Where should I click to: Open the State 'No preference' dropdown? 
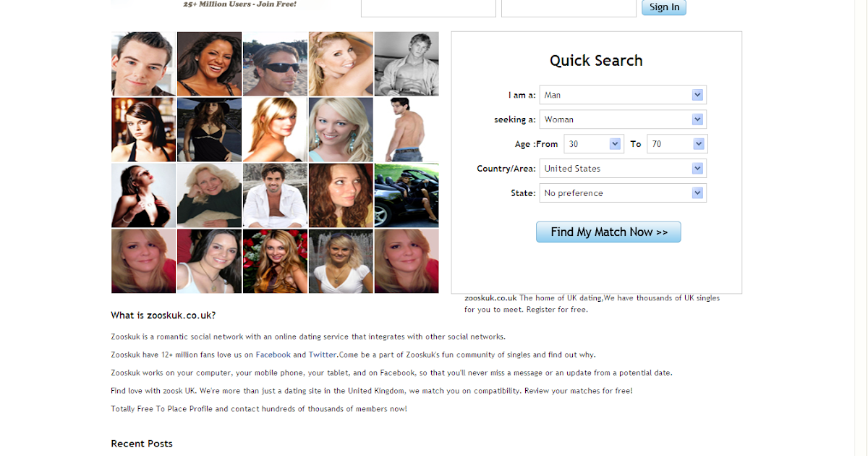623,193
